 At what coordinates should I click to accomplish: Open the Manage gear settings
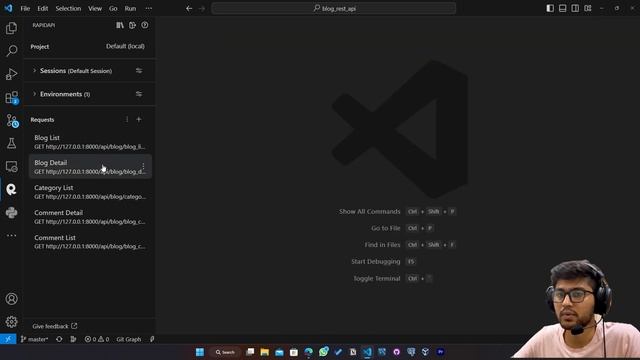coord(11,322)
